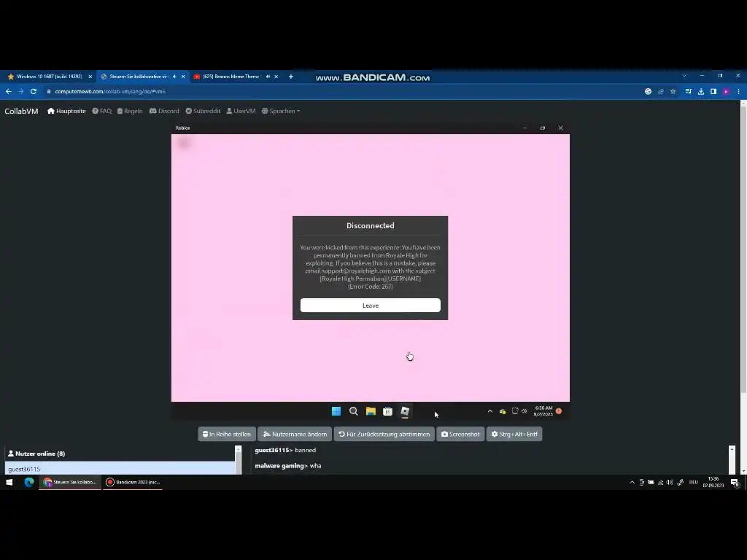Toggle Chrome side panel icon
The image size is (747, 560).
713,91
